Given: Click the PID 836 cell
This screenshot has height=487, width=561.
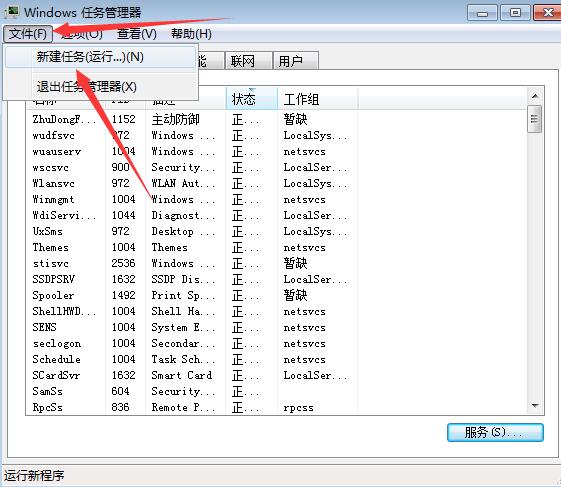Looking at the screenshot, I should click(120, 407).
